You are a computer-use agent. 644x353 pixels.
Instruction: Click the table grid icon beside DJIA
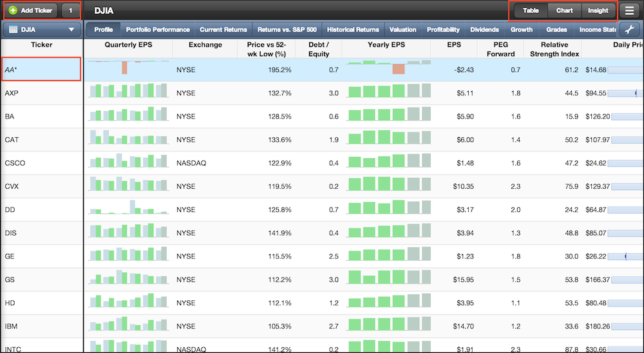pyautogui.click(x=13, y=30)
